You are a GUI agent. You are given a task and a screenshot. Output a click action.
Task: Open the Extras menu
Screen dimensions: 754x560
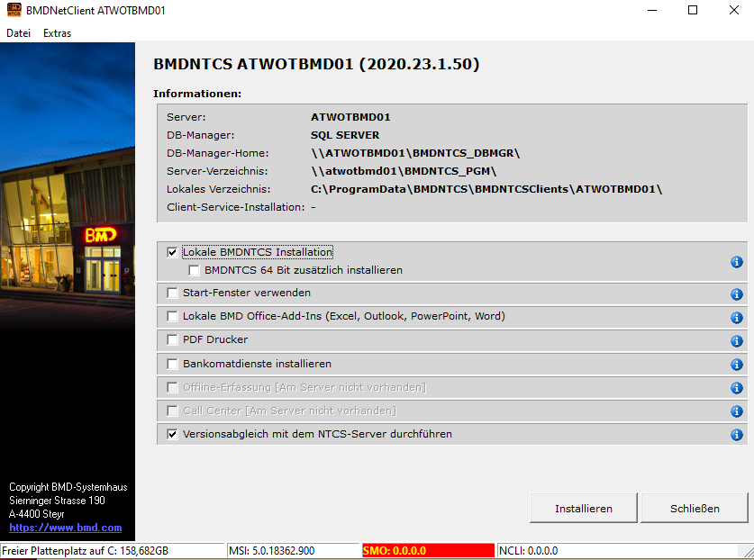tap(58, 33)
